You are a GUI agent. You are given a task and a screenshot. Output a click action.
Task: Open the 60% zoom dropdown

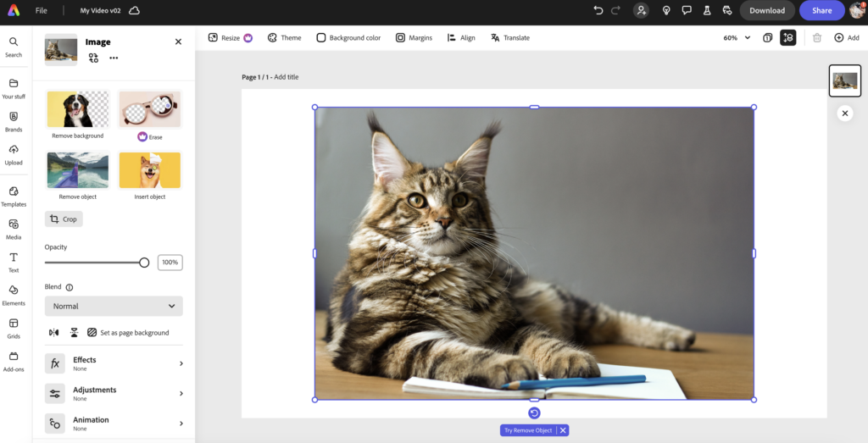point(737,38)
